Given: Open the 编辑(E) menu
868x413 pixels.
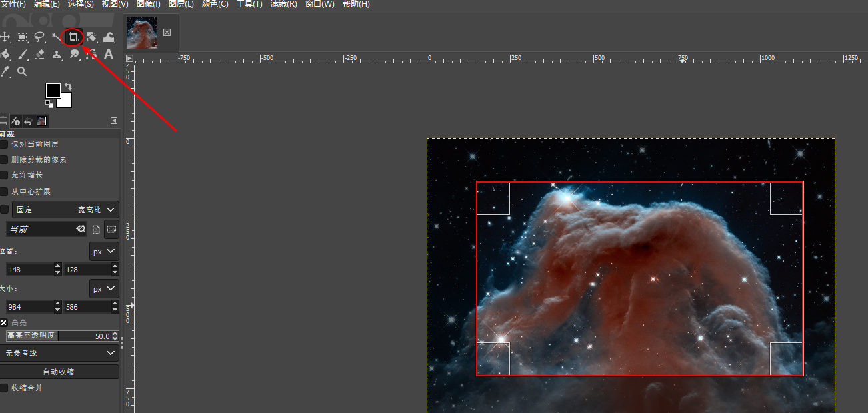Looking at the screenshot, I should 47,4.
